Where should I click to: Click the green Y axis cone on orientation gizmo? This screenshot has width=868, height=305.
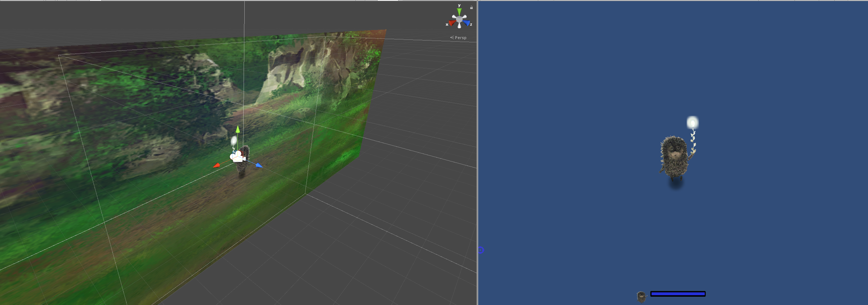[x=459, y=12]
